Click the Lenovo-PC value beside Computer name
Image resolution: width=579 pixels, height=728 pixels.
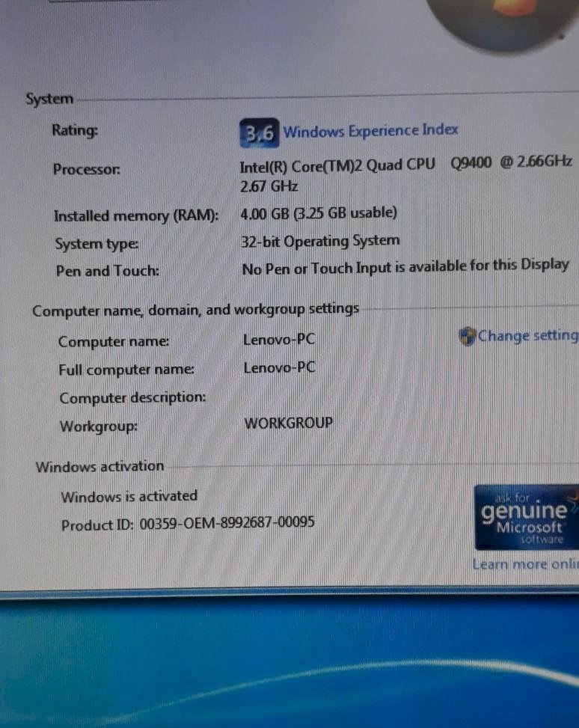click(x=279, y=340)
